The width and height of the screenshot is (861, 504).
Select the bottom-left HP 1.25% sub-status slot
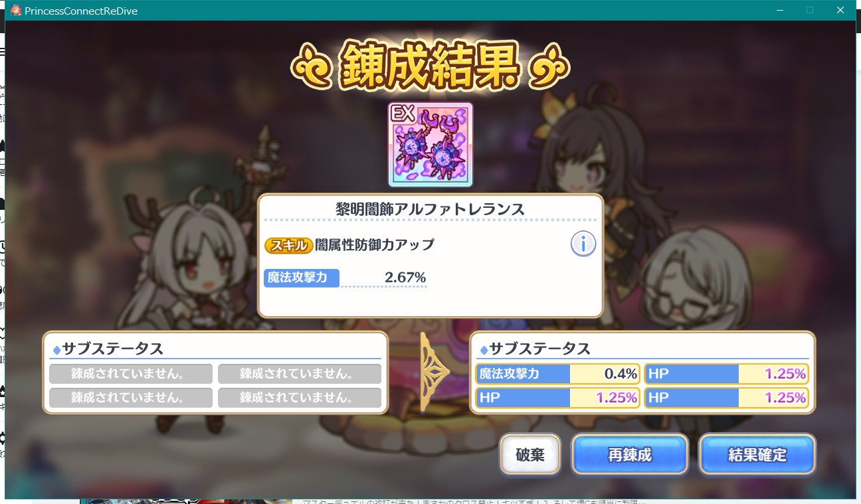coord(558,398)
